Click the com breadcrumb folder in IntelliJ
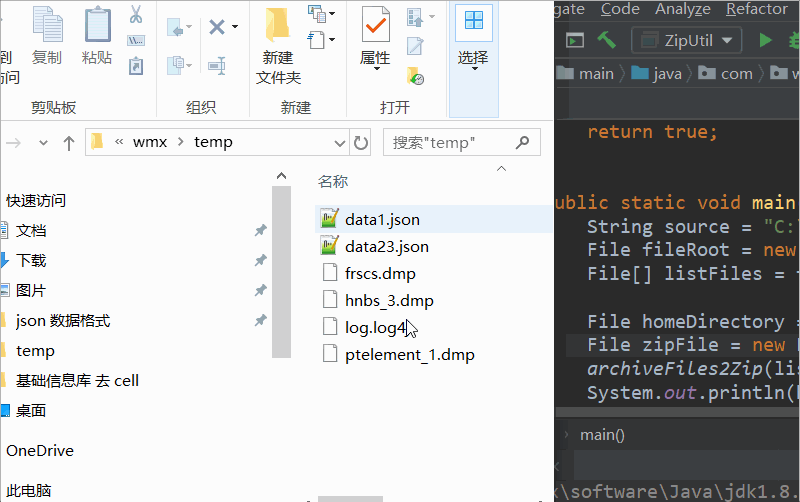Viewport: 800px width, 502px height. [x=726, y=73]
